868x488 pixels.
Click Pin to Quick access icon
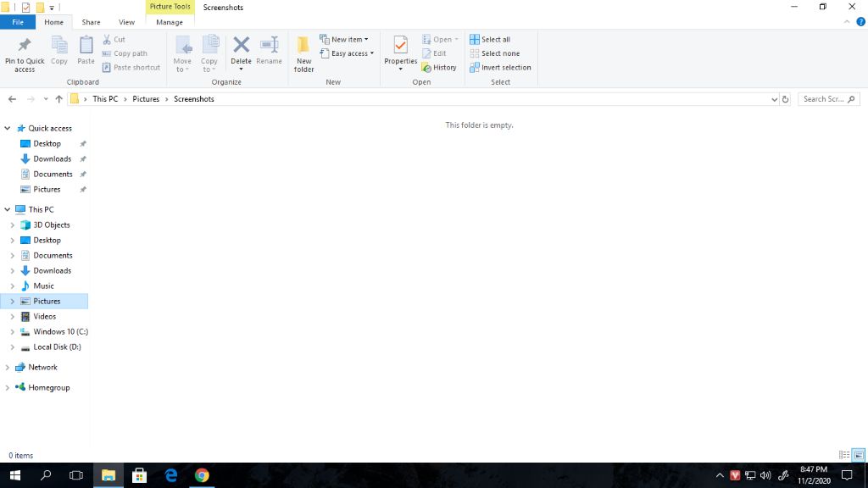25,46
